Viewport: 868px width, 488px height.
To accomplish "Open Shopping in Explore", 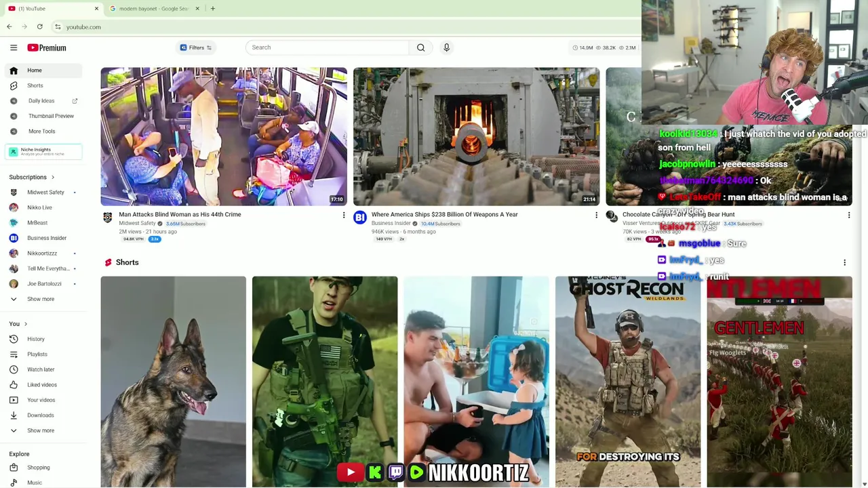I will (43, 468).
